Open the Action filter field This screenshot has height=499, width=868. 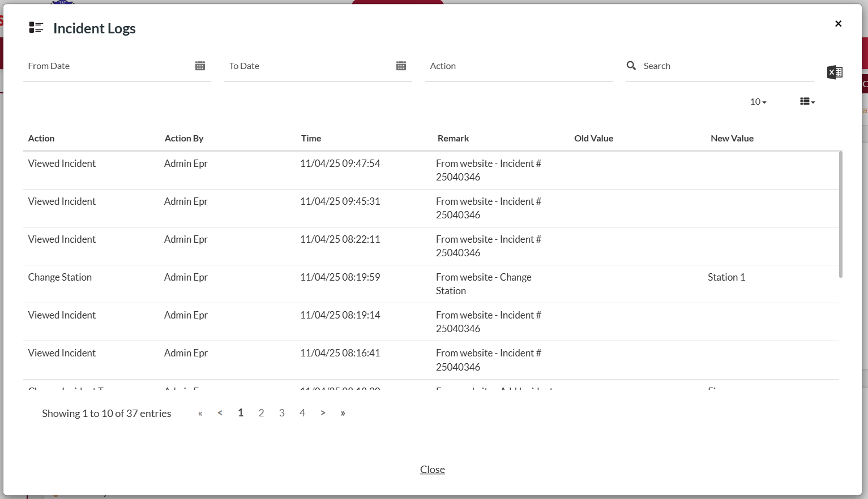point(518,66)
